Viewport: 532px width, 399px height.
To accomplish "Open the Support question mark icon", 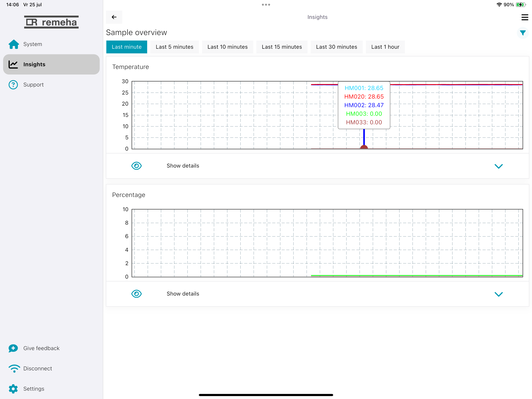I will click(13, 85).
